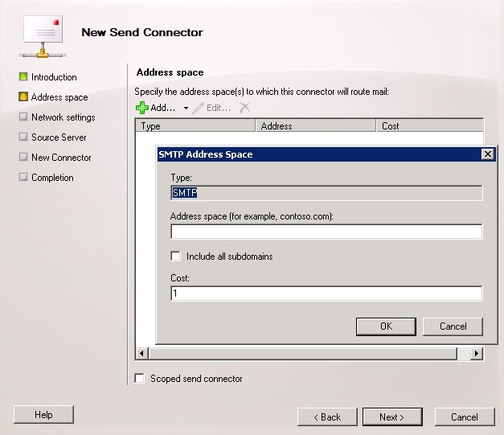Click the New Send Connector title text
504x435 pixels.
142,32
